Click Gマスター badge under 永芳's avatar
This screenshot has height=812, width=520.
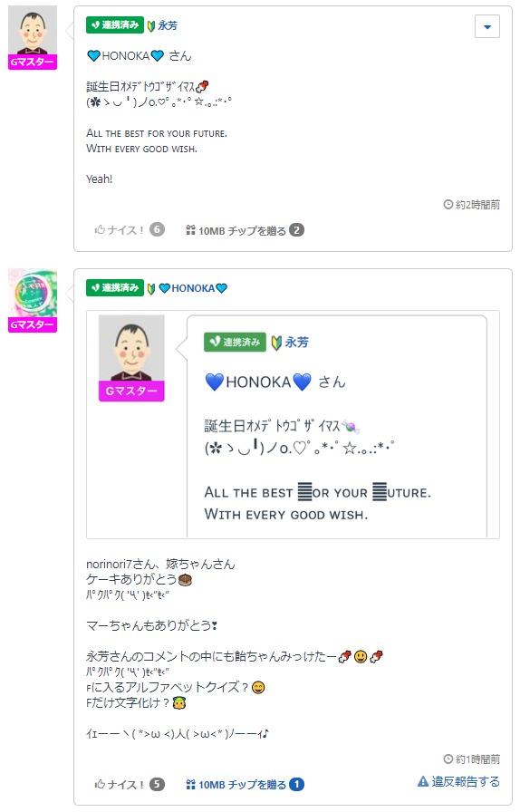pos(33,63)
